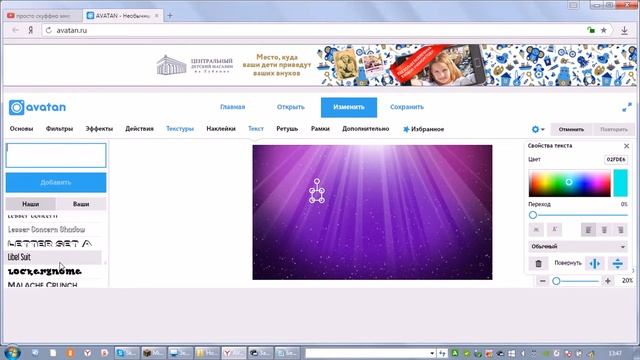The width and height of the screenshot is (640, 360).
Task: Open the Рамки menu
Action: (320, 129)
